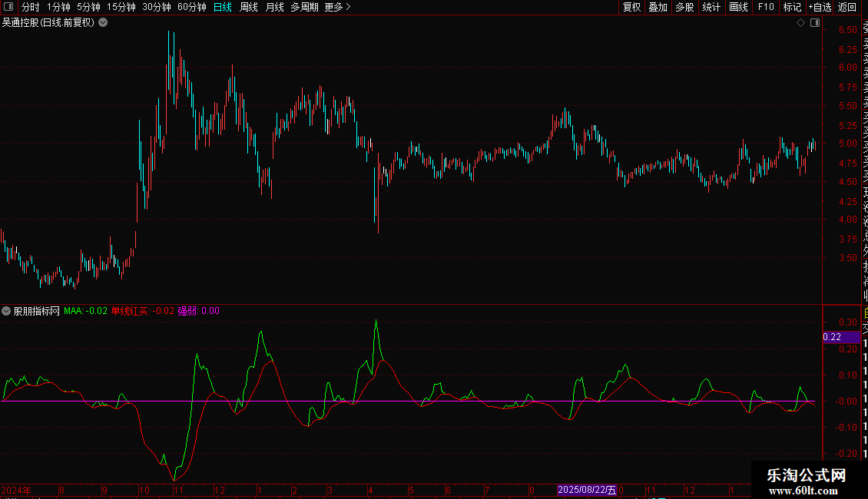Toggle the left sidebar panel icon
Screen dimensions: 868x499
coord(8,7)
